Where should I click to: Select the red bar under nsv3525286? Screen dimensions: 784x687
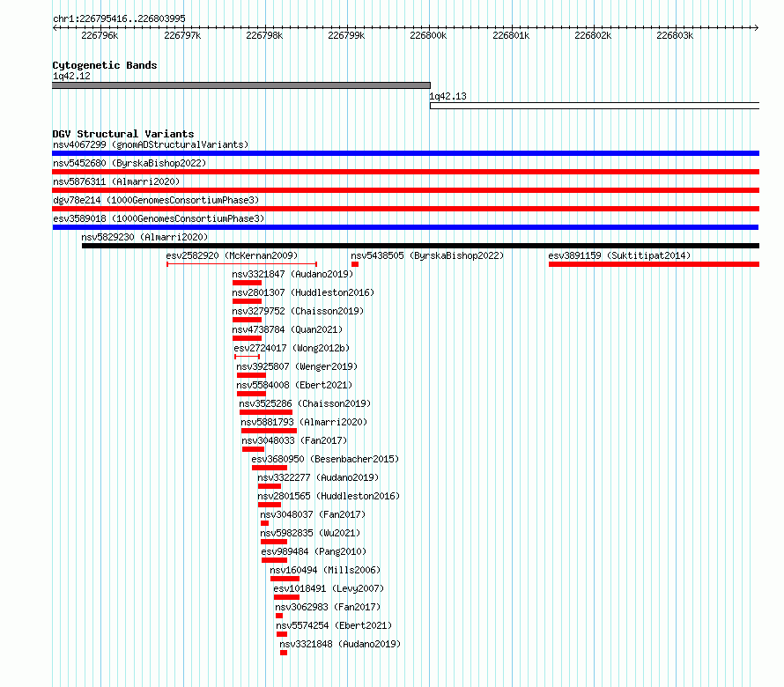266,412
